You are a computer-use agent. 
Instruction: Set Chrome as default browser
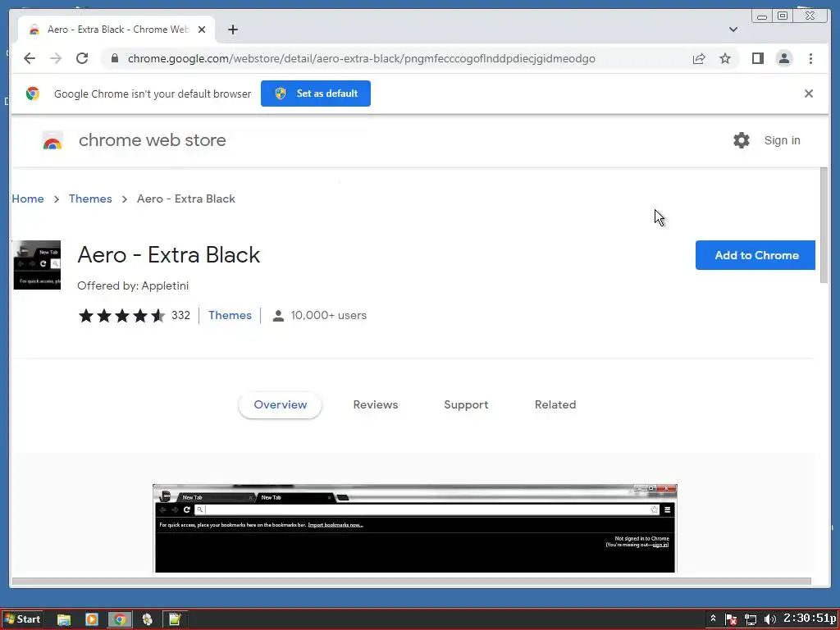(x=316, y=94)
